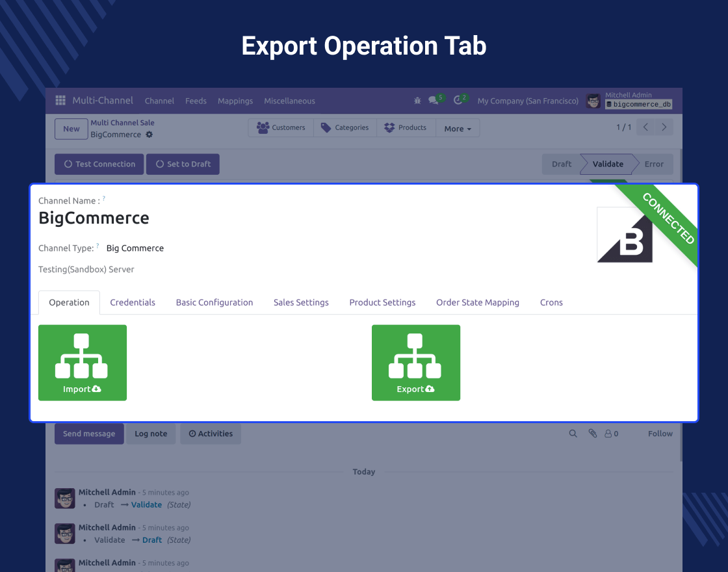The height and width of the screenshot is (572, 728).
Task: Click the paperclip attachment icon
Action: click(592, 434)
